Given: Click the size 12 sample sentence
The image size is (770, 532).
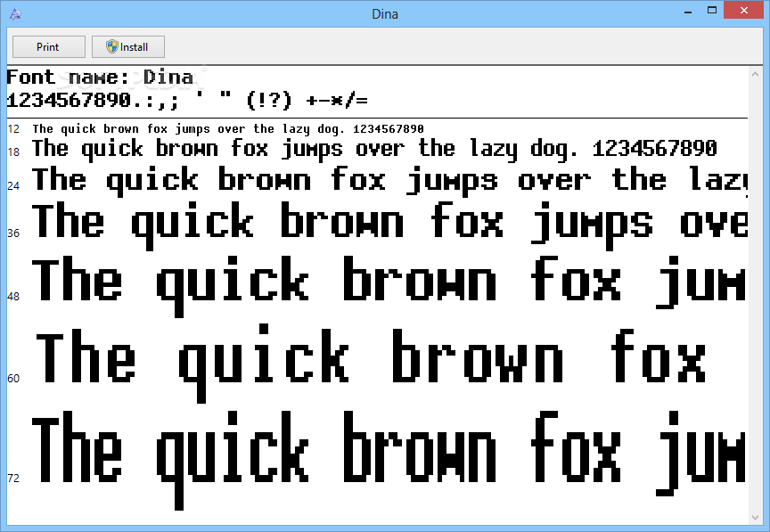Looking at the screenshot, I should 228,129.
